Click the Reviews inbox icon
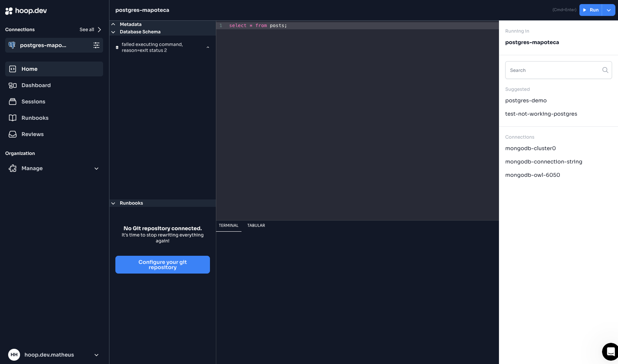Viewport: 618px width, 364px height. 13,134
